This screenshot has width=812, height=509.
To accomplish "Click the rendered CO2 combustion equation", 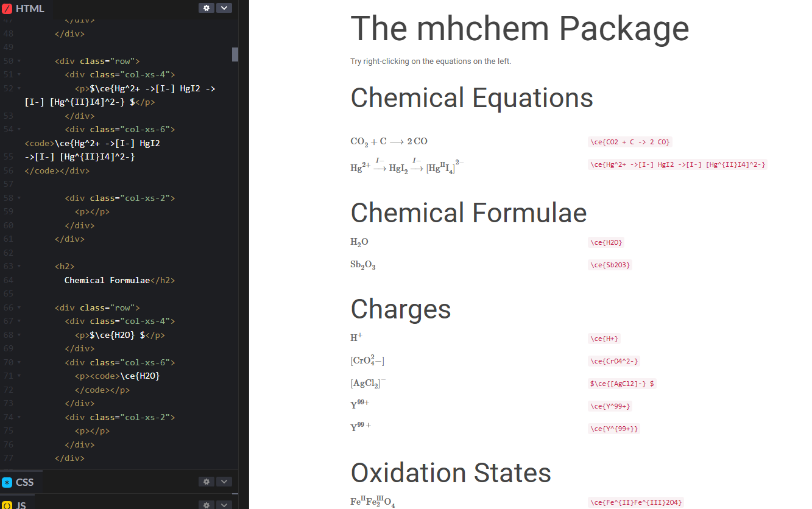I will point(388,141).
